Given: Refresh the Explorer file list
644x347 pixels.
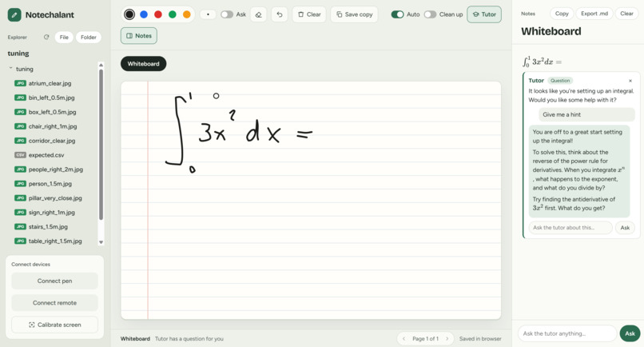Looking at the screenshot, I should [46, 37].
